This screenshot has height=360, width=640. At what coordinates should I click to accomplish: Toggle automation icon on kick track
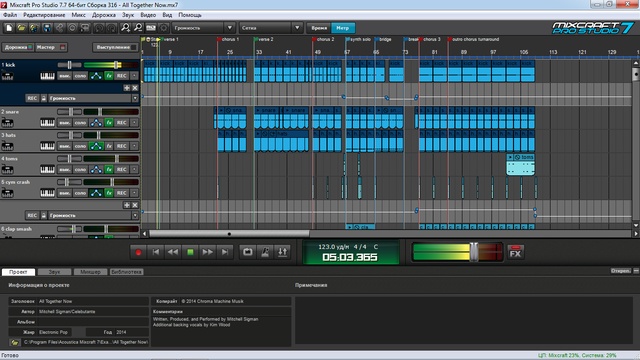pos(96,76)
